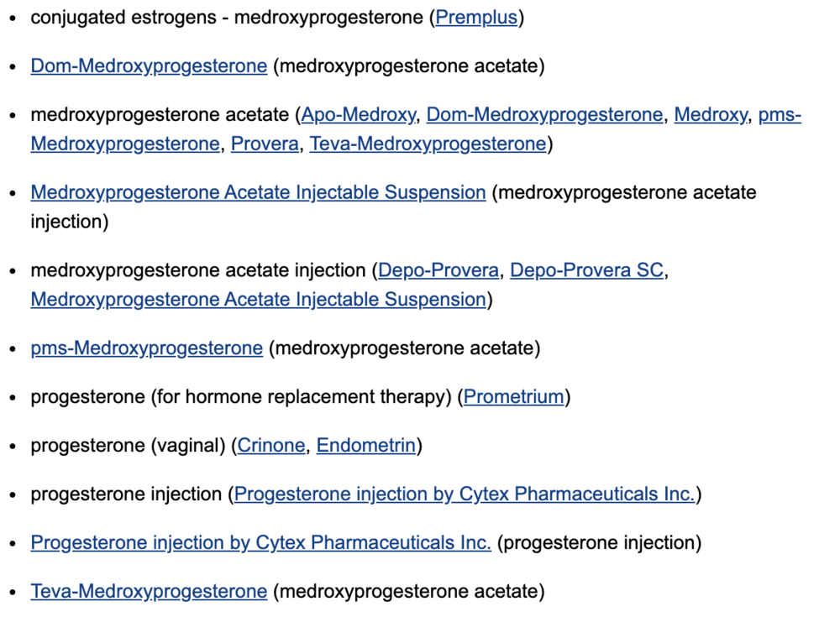The image size is (840, 638).
Task: Click the last Teva-Medroxyprogesterone list entry link
Action: tap(149, 591)
